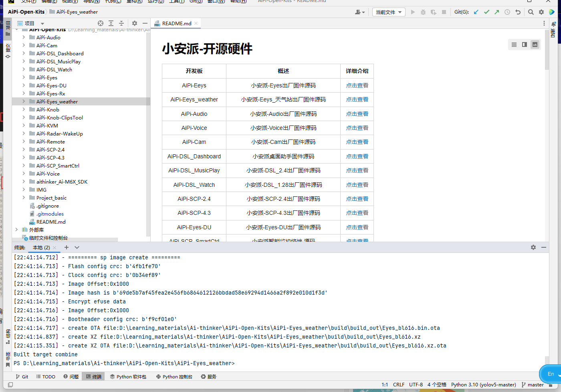Open Search Everywhere magnifier icon
This screenshot has height=392, width=561.
pos(531,12)
